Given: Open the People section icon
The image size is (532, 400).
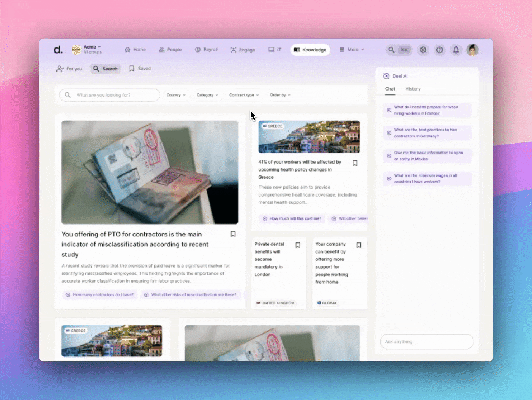Looking at the screenshot, I should point(161,50).
